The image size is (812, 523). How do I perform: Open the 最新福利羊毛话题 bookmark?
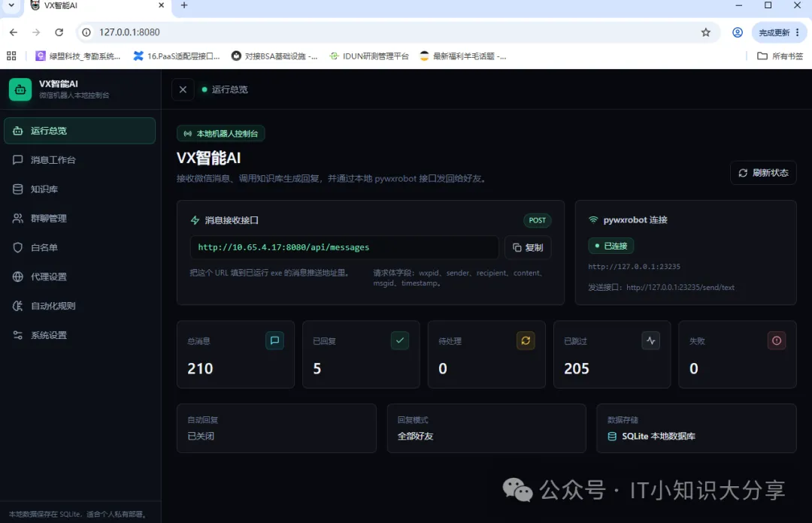(463, 56)
